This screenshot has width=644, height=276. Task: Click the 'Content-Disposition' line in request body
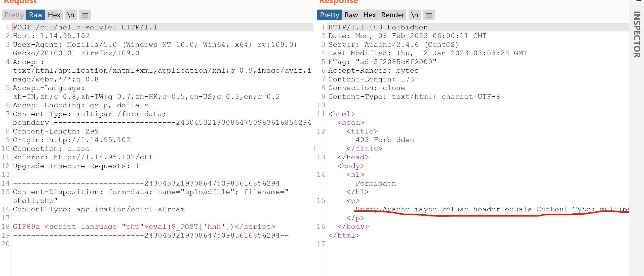[x=151, y=192]
